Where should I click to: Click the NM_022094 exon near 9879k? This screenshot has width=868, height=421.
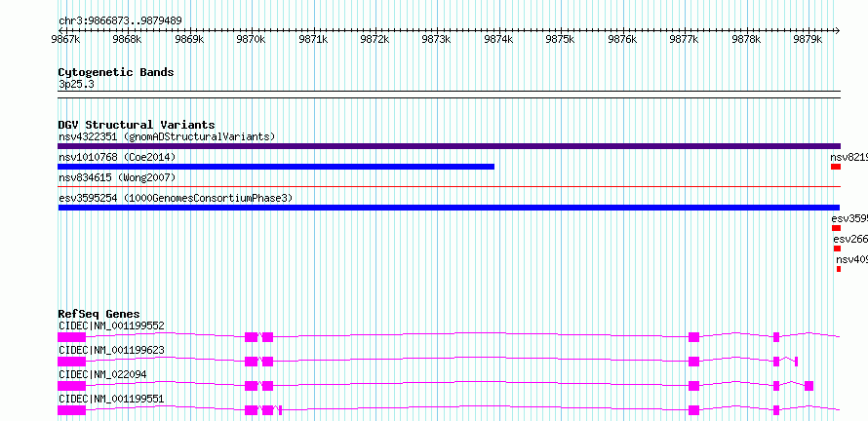tap(809, 386)
